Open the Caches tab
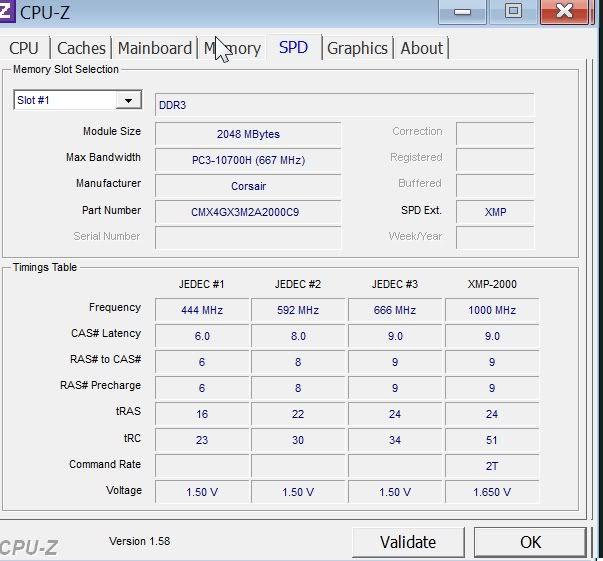 81,48
